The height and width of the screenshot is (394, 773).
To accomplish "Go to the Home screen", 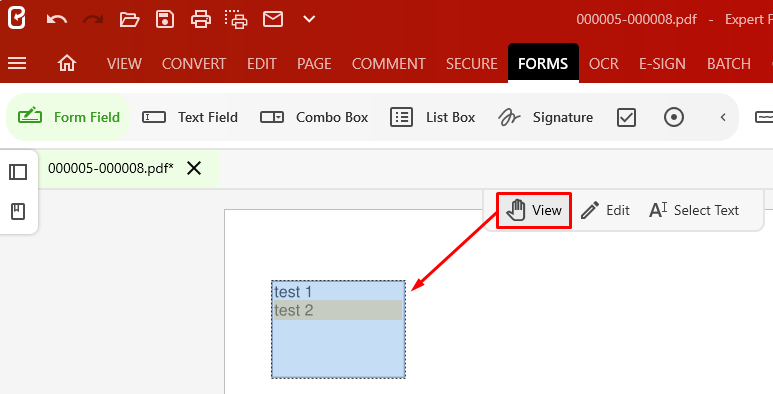I will pos(67,63).
